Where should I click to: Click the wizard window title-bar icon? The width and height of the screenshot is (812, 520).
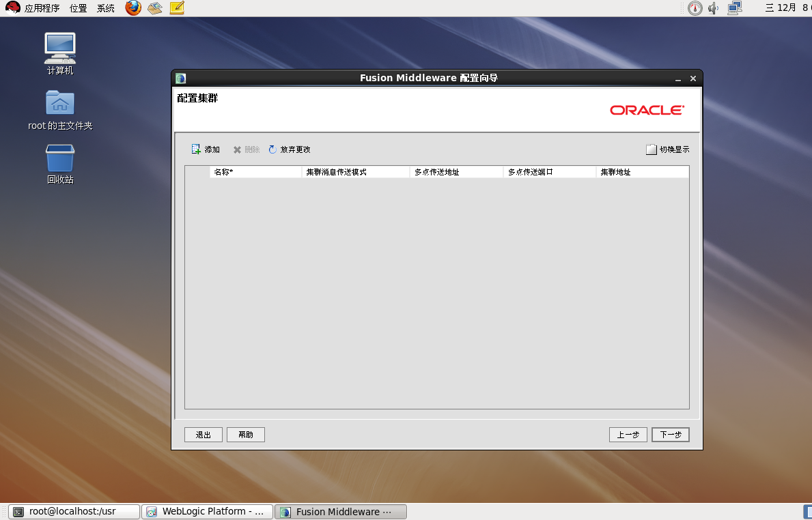pyautogui.click(x=181, y=78)
